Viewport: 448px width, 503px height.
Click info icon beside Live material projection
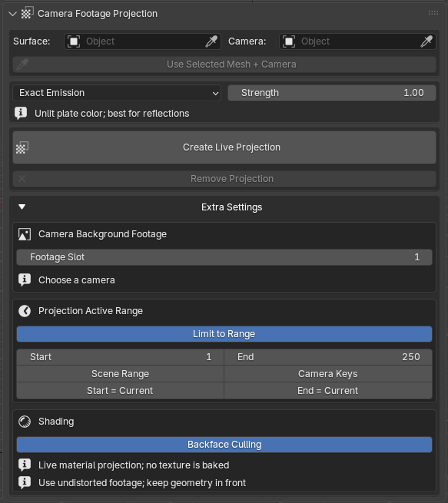(25, 465)
